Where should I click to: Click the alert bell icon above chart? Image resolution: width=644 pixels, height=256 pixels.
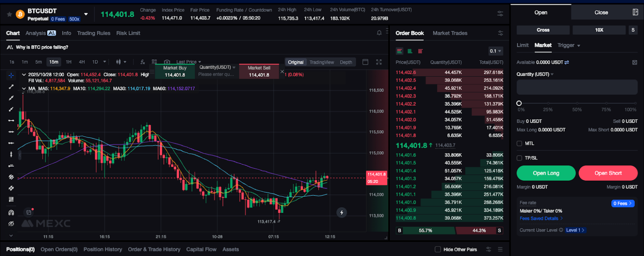click(379, 33)
